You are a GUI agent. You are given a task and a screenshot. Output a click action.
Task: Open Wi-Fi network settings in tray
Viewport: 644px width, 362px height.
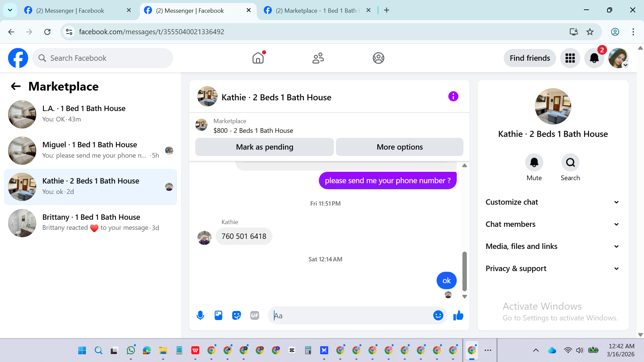click(568, 350)
